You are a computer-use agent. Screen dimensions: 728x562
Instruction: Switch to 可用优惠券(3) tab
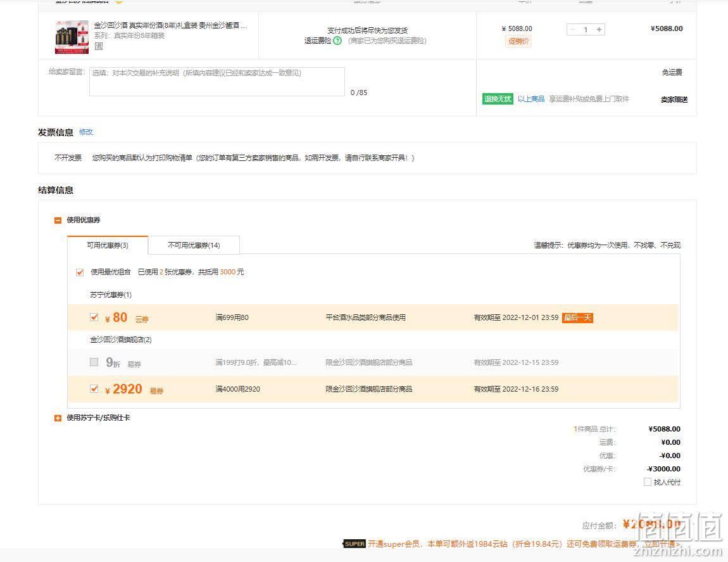tap(108, 245)
